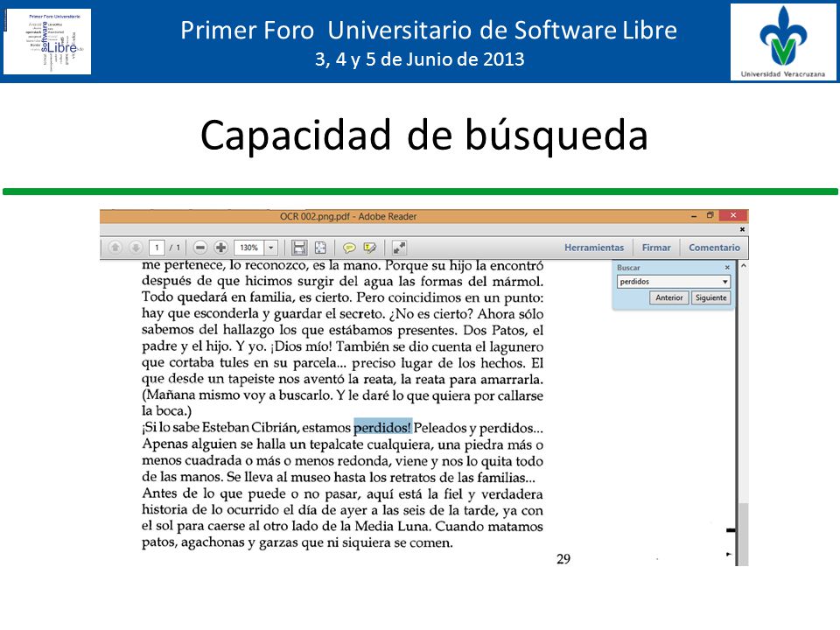Click the OCR 002.png.pdf window title
This screenshot has width=840, height=630.
point(348,216)
